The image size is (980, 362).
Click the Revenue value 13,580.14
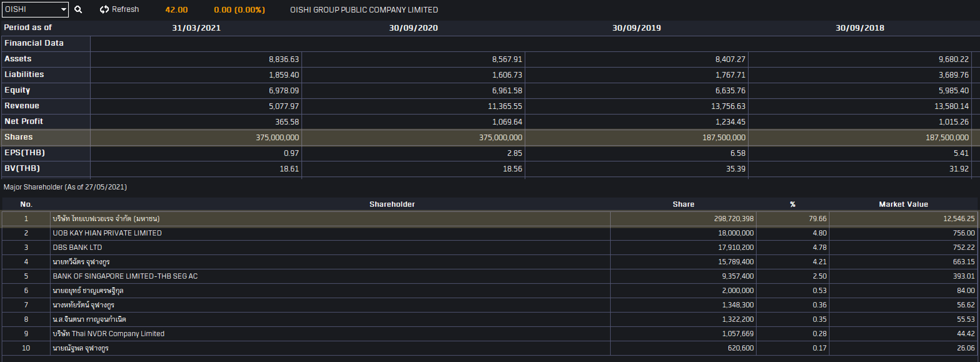point(951,106)
